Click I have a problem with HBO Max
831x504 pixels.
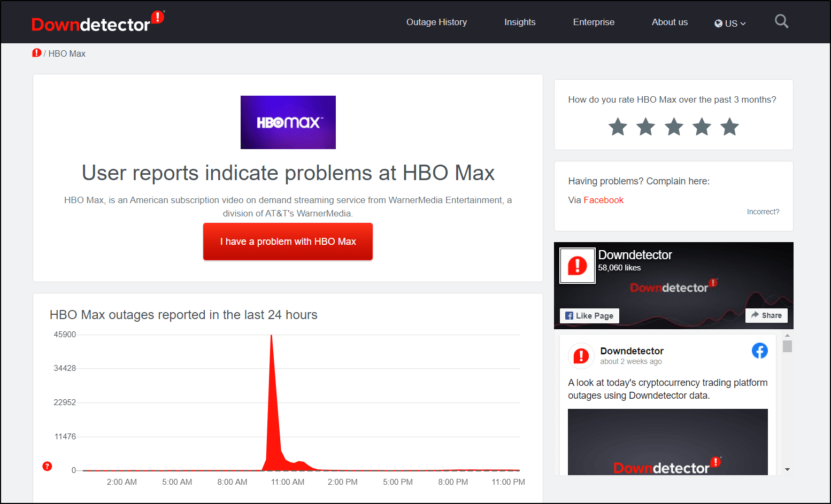[x=288, y=242]
